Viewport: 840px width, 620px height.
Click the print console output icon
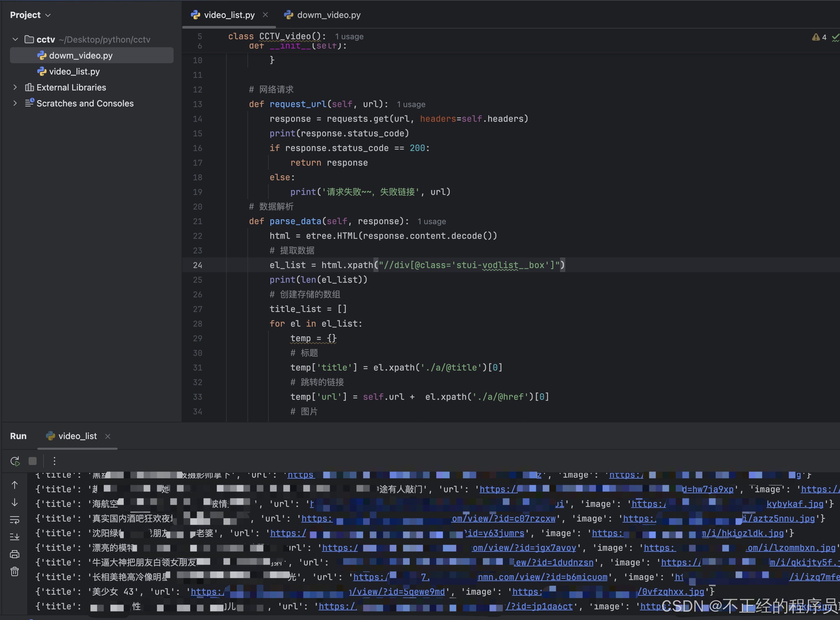pyautogui.click(x=15, y=554)
